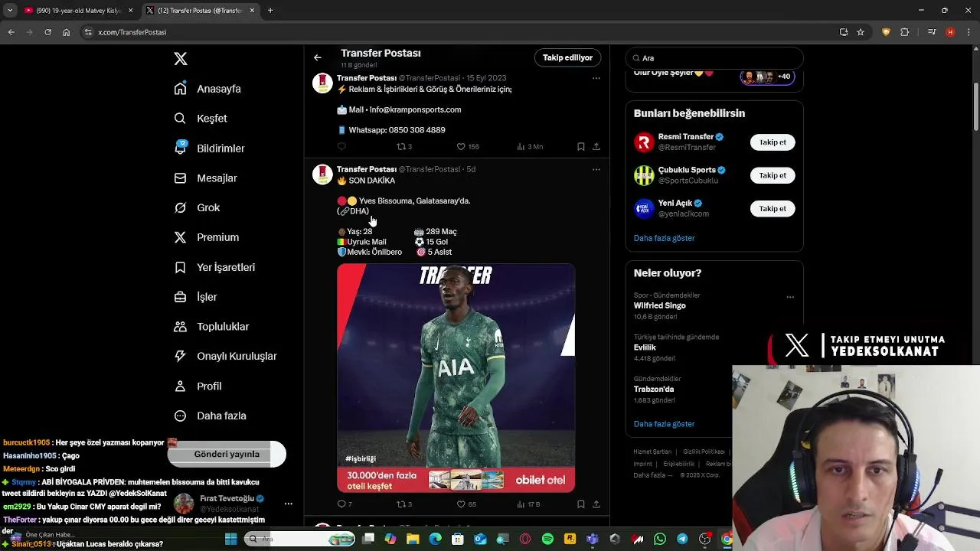Open Spotify from the taskbar
The image size is (980, 551).
(x=547, y=539)
